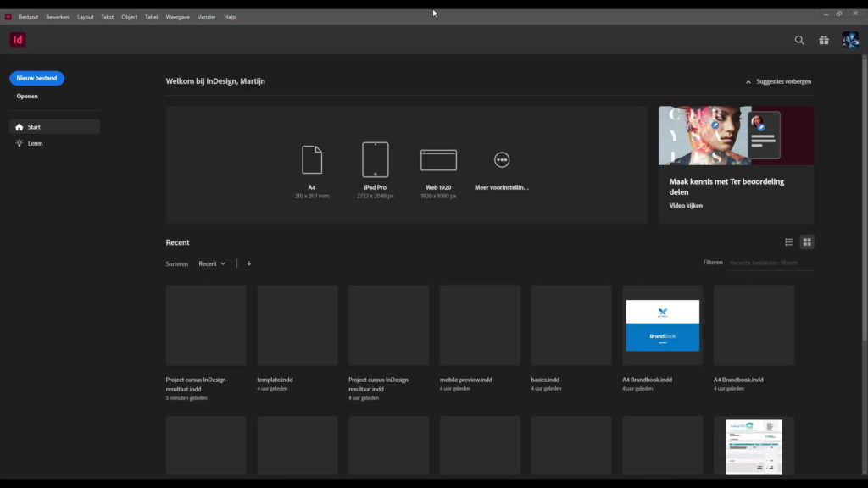Select the Web 1920 preset icon

(438, 160)
